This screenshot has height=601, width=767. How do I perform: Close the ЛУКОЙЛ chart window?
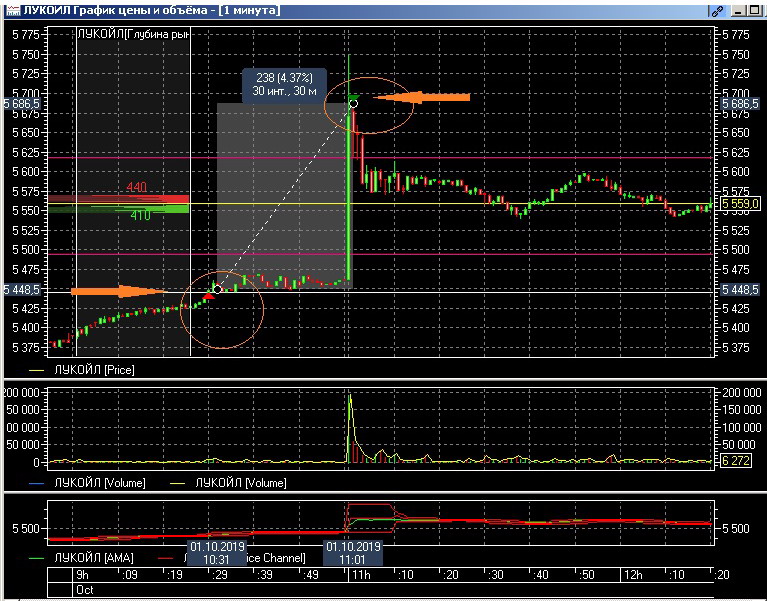pyautogui.click(x=759, y=9)
